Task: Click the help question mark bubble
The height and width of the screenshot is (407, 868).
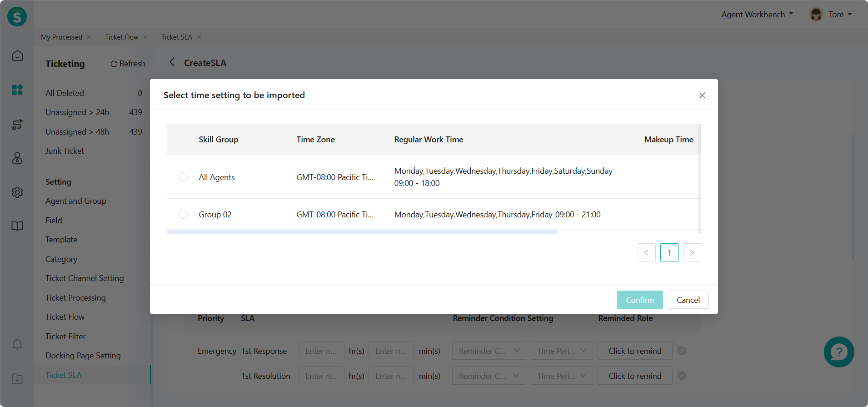Action: [839, 352]
